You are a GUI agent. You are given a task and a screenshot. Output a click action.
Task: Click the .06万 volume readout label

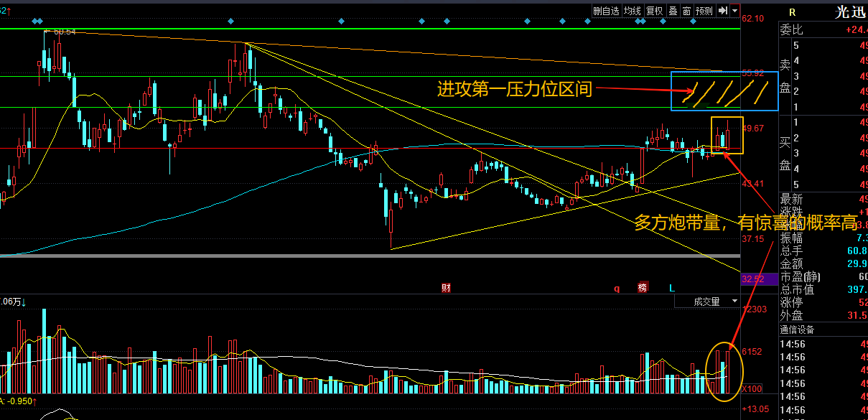pyautogui.click(x=13, y=302)
